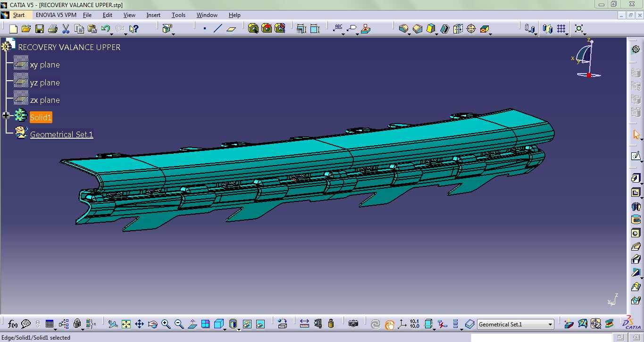Open the Undo history dropdown arrow
The image size is (644, 342).
click(112, 34)
